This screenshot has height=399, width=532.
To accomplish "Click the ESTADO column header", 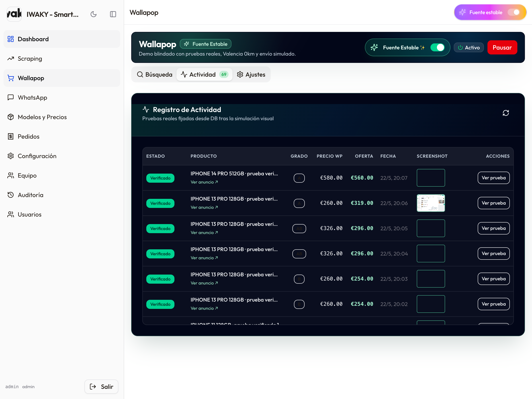I will 155,156.
